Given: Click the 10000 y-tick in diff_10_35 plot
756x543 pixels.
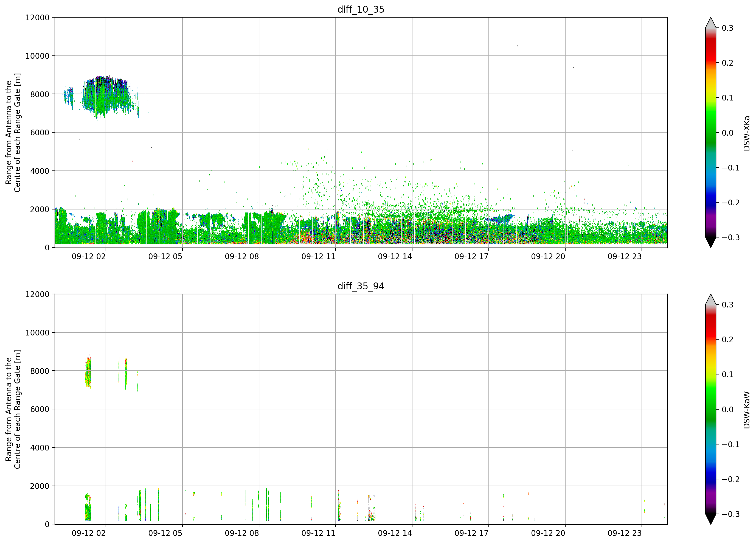Looking at the screenshot, I should pyautogui.click(x=37, y=56).
